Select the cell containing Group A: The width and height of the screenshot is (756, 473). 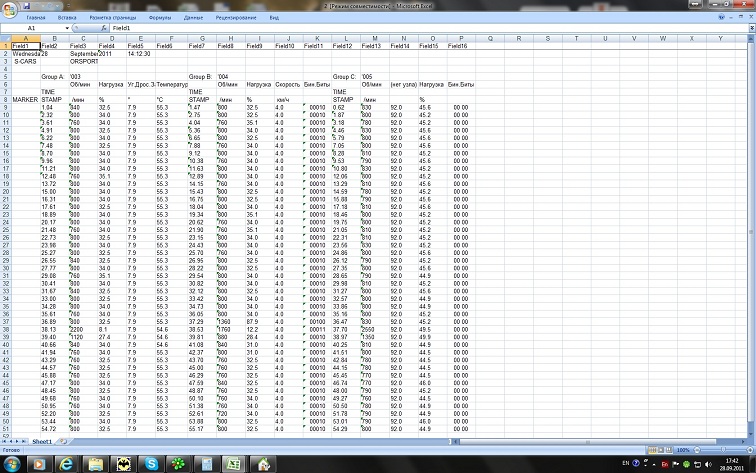point(54,77)
